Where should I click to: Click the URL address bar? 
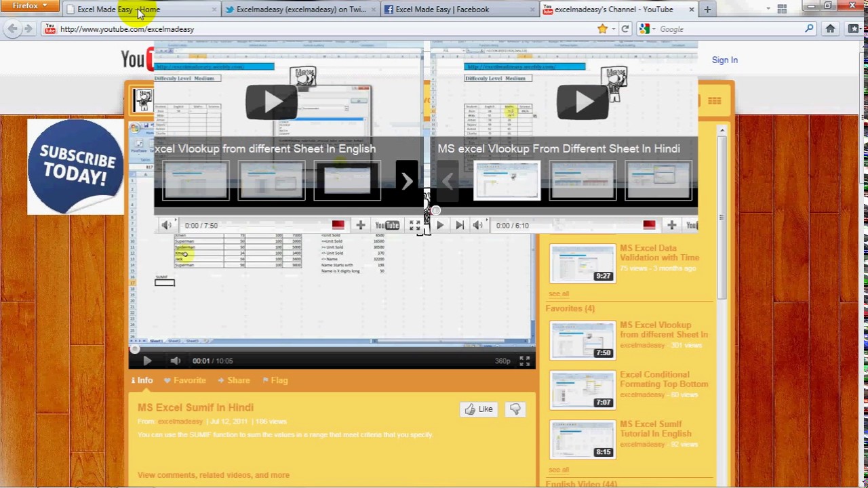coord(319,29)
